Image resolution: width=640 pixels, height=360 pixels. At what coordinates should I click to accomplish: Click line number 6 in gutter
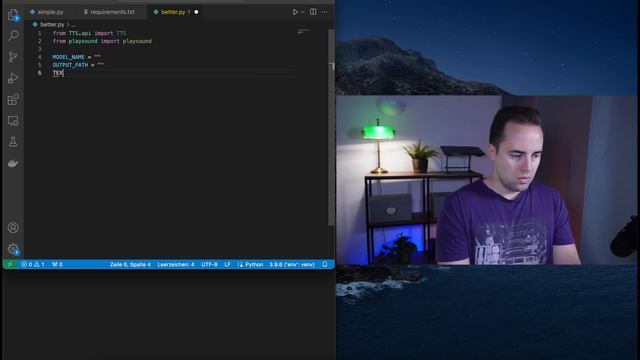pyautogui.click(x=40, y=73)
